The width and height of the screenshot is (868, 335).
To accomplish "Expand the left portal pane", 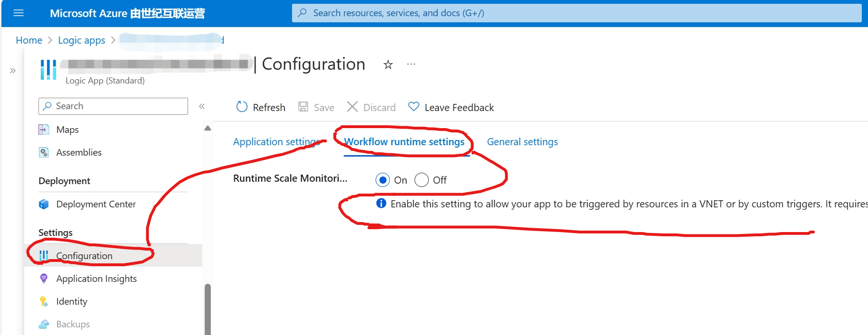I will [13, 71].
